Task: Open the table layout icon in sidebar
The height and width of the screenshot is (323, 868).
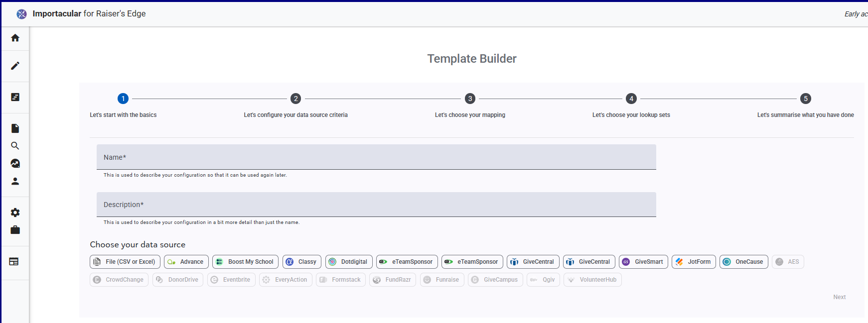Action: pyautogui.click(x=14, y=262)
